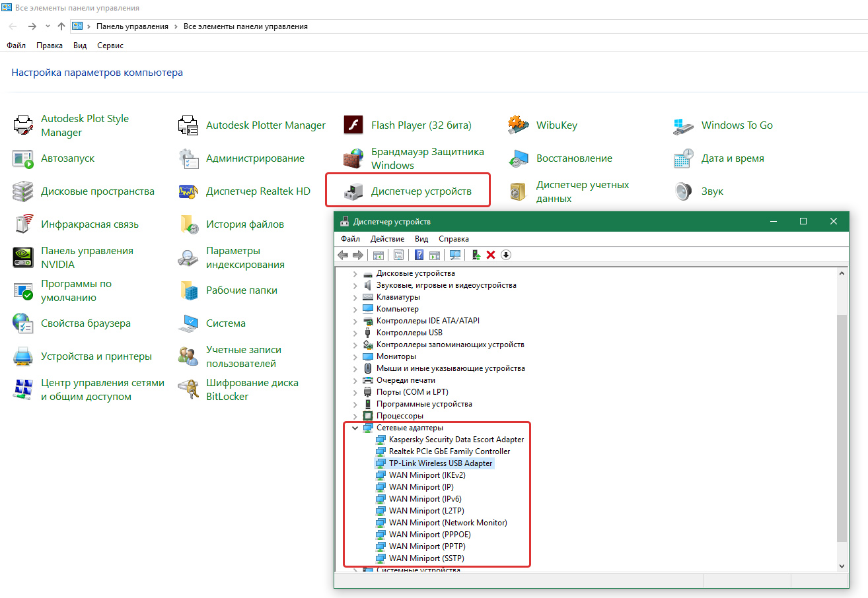This screenshot has width=868, height=598.
Task: Click Up arrow in Control Panel navigation
Action: 61,26
